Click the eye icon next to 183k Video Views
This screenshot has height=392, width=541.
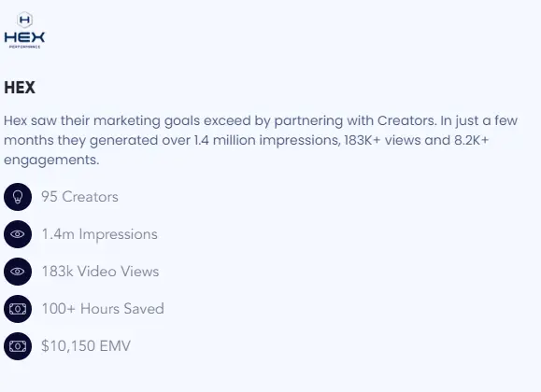pos(18,272)
